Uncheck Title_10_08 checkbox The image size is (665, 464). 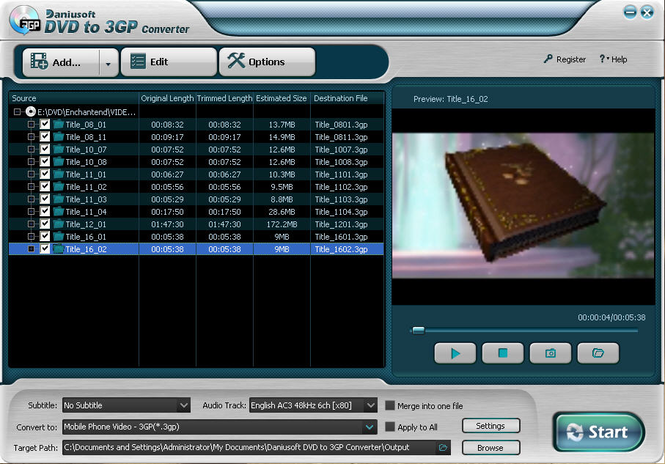click(x=45, y=162)
